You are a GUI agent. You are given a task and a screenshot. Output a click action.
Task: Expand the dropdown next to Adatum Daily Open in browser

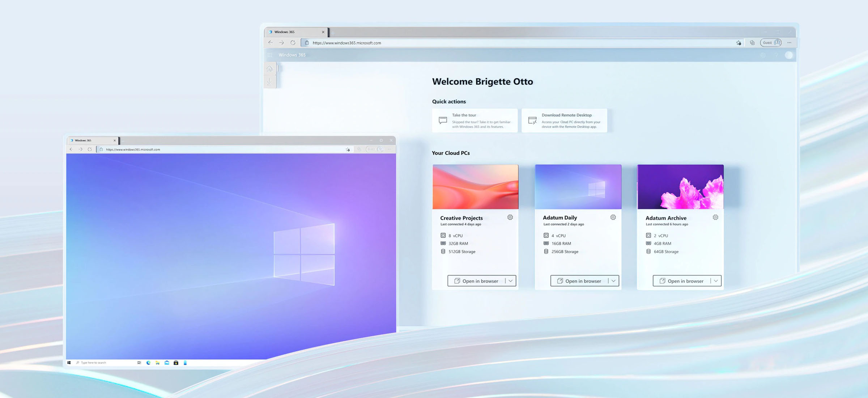tap(614, 281)
